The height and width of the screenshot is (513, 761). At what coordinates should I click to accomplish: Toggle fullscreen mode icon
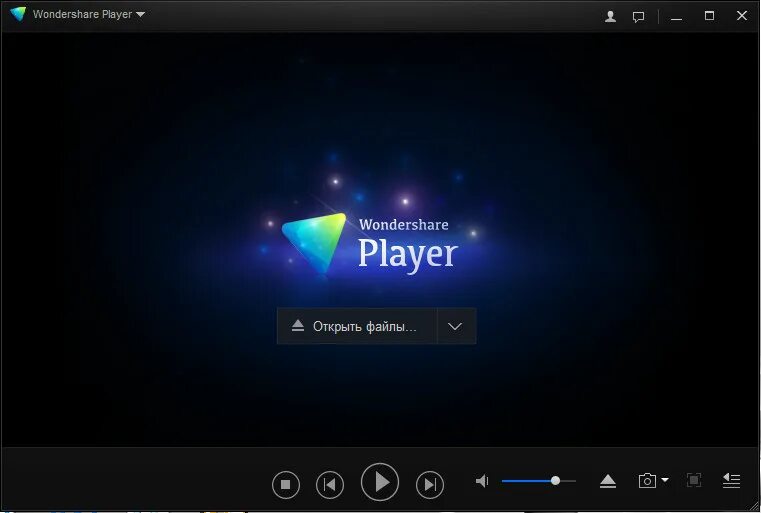pos(694,480)
